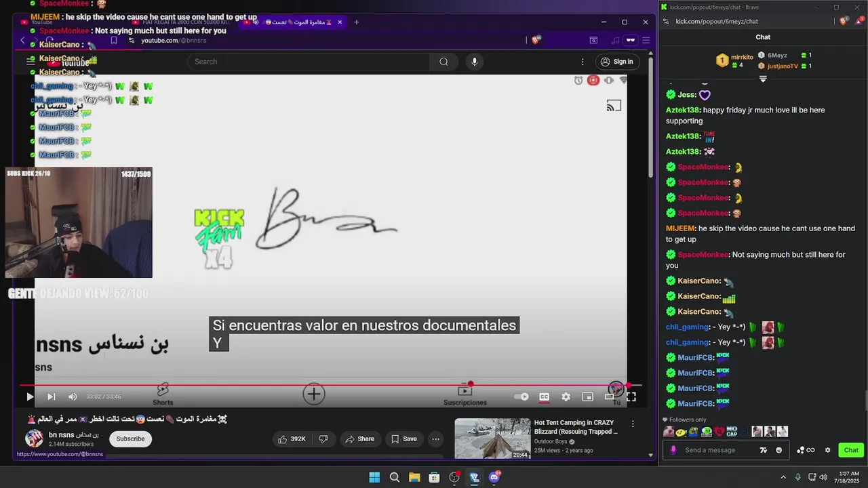Click the YouTube search input field
This screenshot has width=868, height=488.
click(309, 62)
